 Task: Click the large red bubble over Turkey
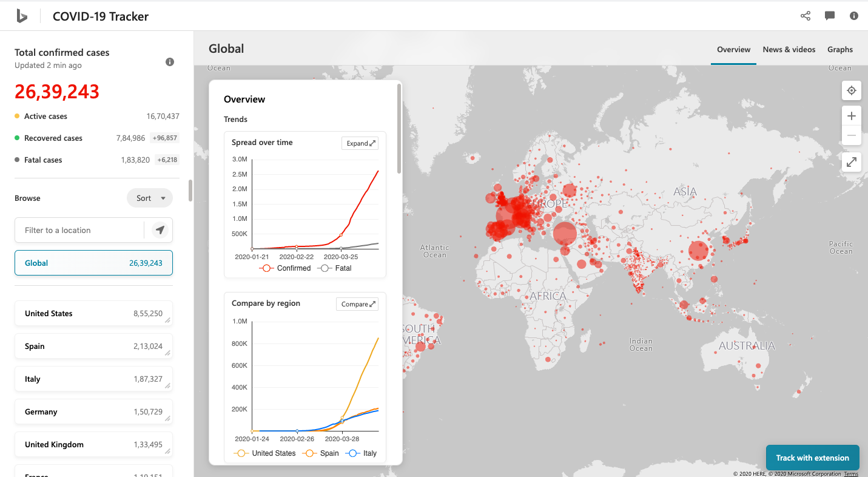click(x=565, y=234)
